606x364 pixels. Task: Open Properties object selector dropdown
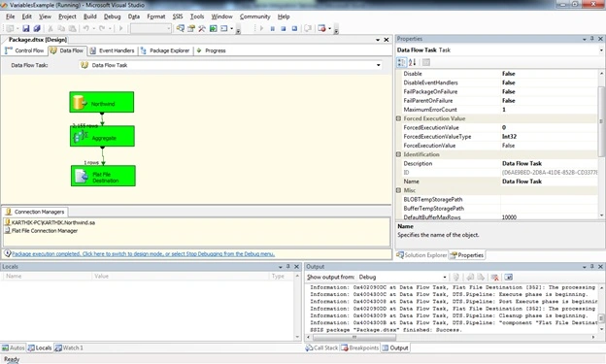click(601, 50)
